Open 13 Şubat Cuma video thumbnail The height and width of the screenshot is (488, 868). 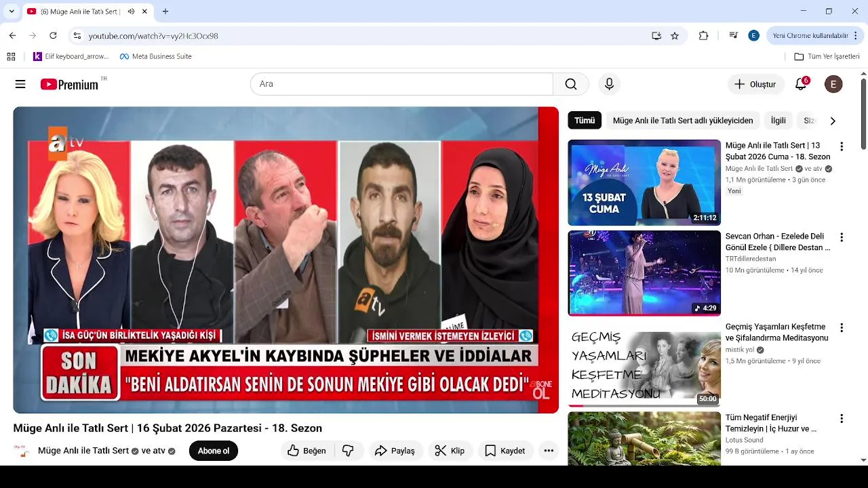tap(644, 182)
